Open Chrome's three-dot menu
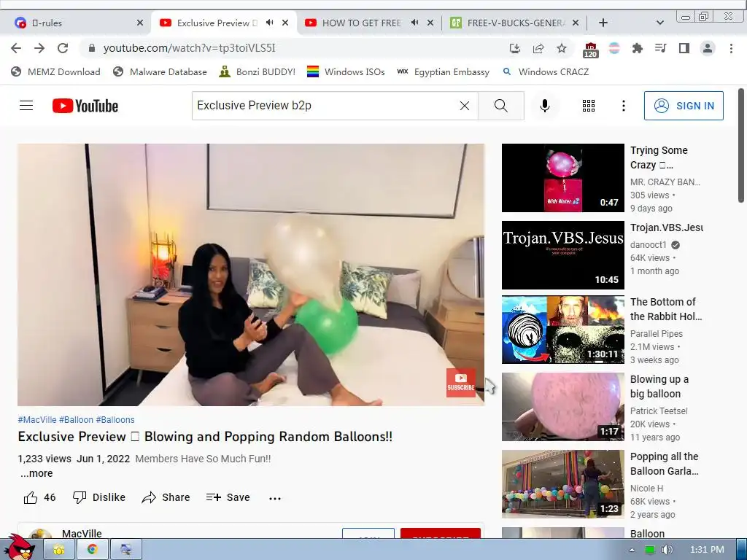Image resolution: width=747 pixels, height=560 pixels. tap(731, 48)
